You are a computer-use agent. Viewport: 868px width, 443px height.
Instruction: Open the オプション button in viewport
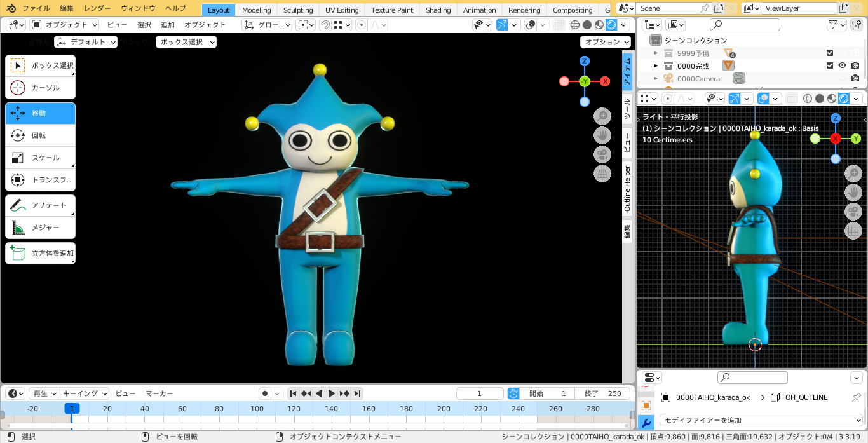coord(605,41)
